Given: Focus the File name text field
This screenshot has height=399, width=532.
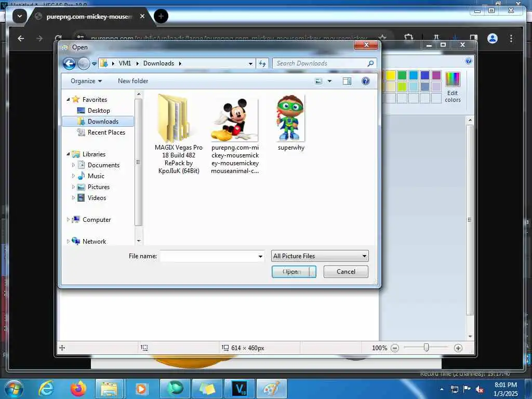Looking at the screenshot, I should pyautogui.click(x=208, y=256).
